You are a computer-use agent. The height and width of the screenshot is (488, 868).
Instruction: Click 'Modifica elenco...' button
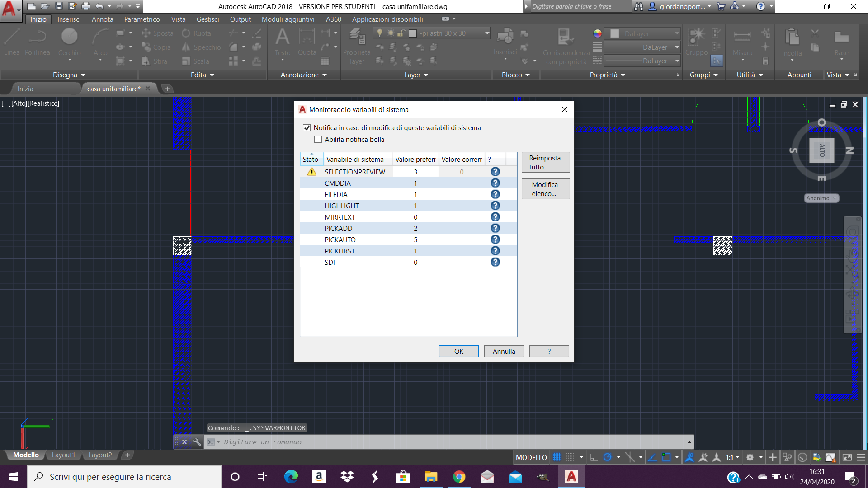click(546, 189)
